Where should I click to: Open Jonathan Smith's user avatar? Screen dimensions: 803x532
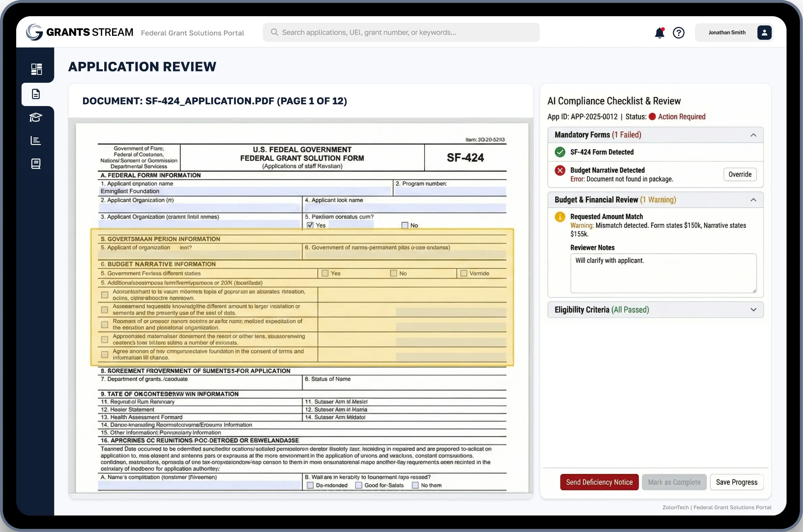click(x=764, y=33)
